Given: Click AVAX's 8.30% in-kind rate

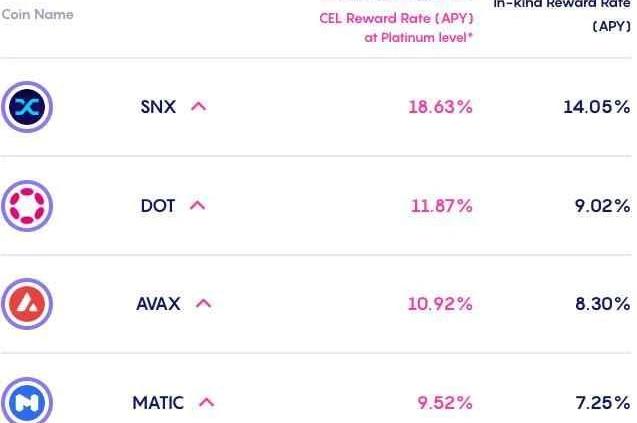Looking at the screenshot, I should click(602, 304).
